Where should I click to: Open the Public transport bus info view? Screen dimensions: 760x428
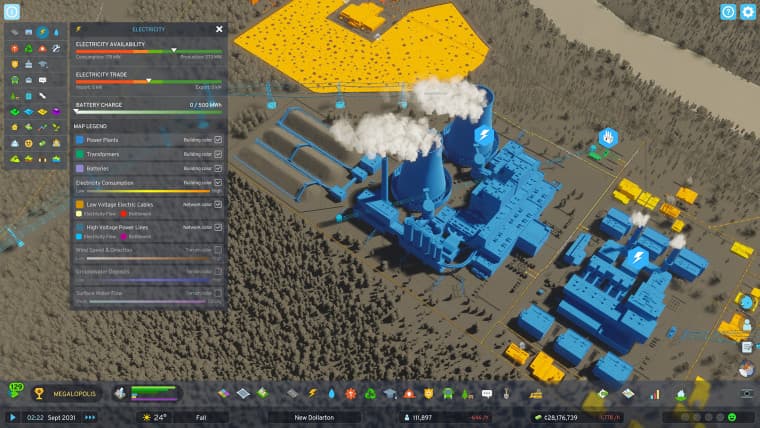(15, 80)
